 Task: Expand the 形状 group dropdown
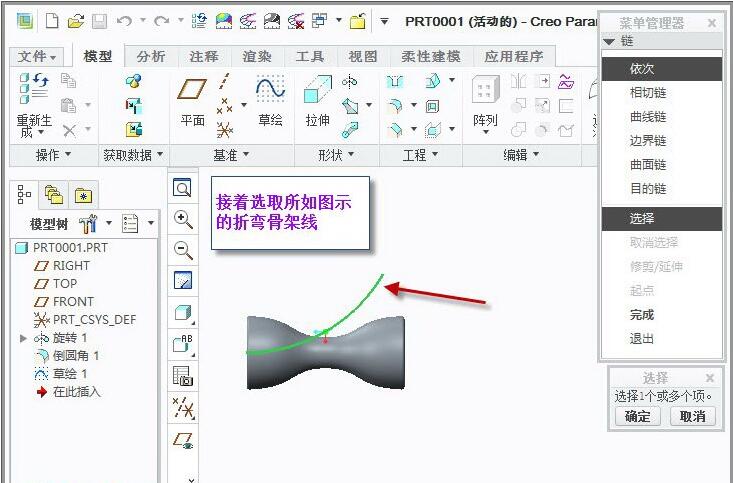pos(336,155)
